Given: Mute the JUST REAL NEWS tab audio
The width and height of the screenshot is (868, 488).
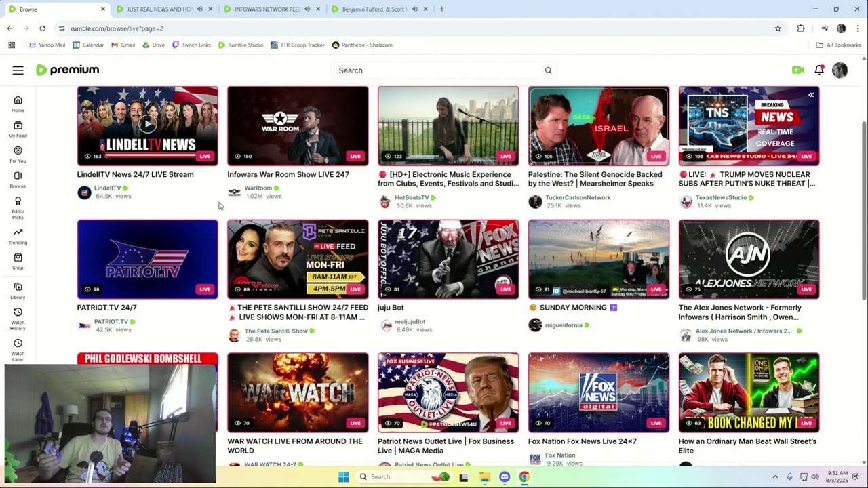Looking at the screenshot, I should (199, 9).
